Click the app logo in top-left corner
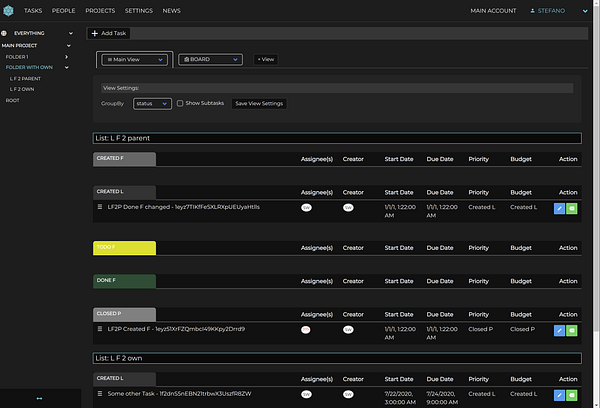Image resolution: width=600 pixels, height=408 pixels. click(x=8, y=10)
